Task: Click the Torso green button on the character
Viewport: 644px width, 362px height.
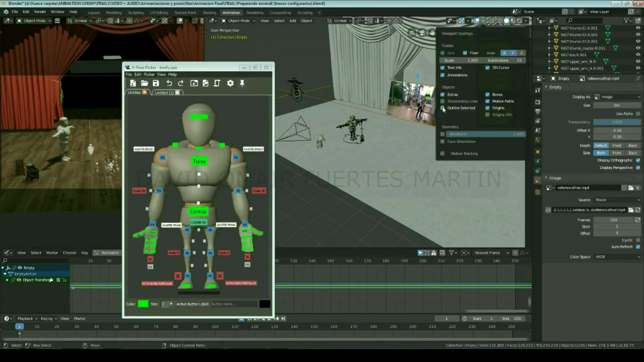Action: pos(199,162)
